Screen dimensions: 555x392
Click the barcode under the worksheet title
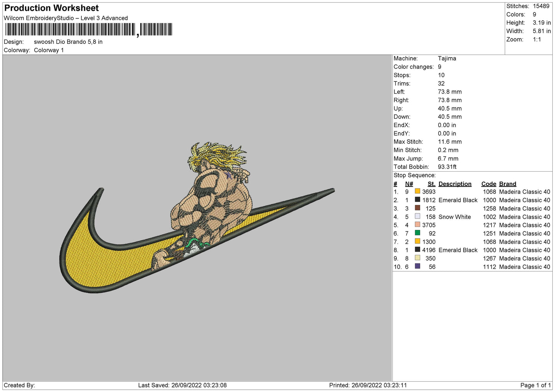tap(88, 30)
